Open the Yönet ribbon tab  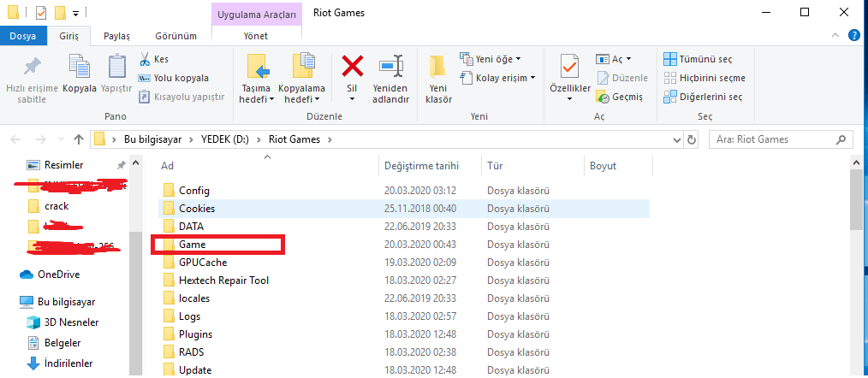click(256, 36)
